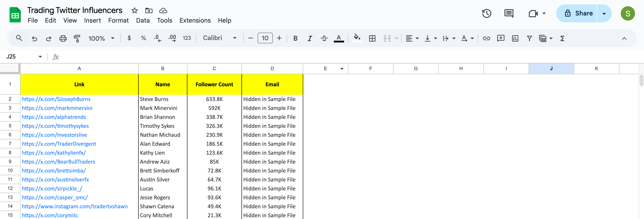Insert a comment
Image resolution: width=644 pixels, height=219 pixels.
[x=501, y=38]
